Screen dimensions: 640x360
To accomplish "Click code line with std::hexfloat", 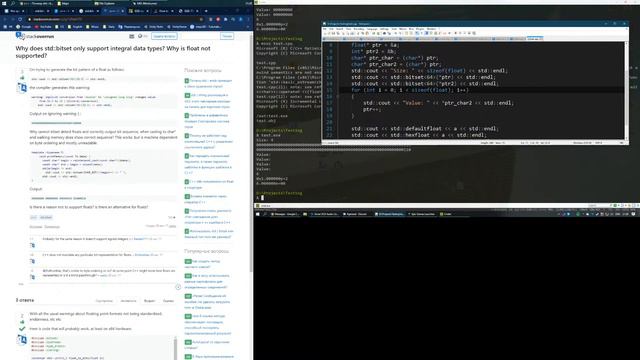I will tap(418, 135).
